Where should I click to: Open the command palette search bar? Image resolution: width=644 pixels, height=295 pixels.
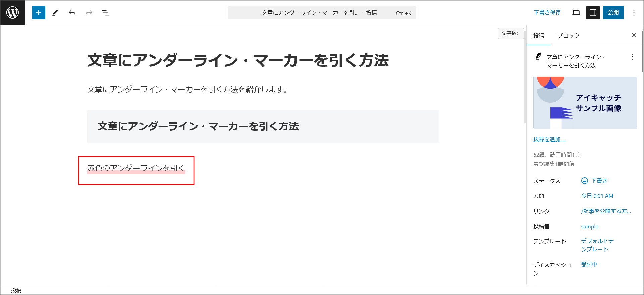click(x=322, y=13)
